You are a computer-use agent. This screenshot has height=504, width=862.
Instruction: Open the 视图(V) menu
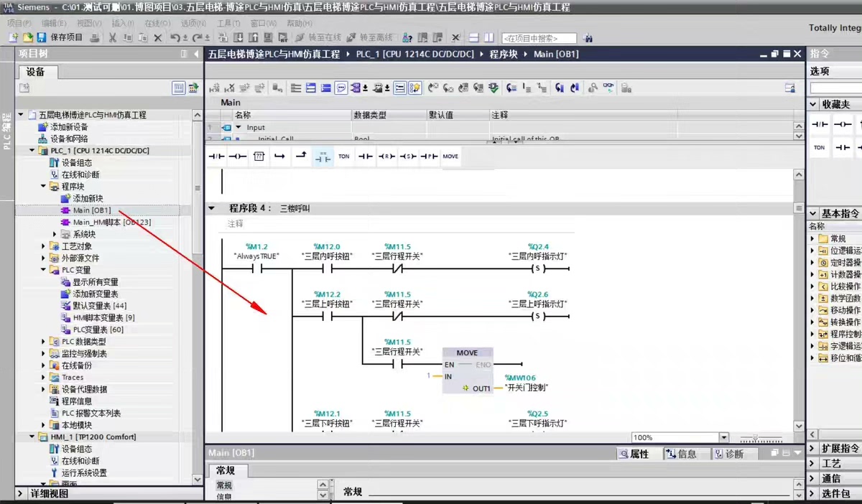(x=89, y=23)
